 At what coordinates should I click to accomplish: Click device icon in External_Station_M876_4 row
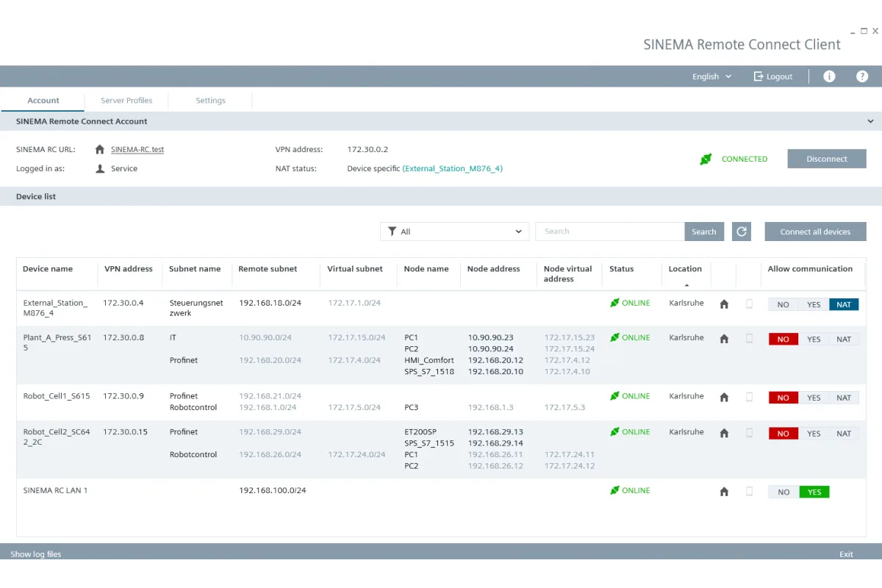750,304
